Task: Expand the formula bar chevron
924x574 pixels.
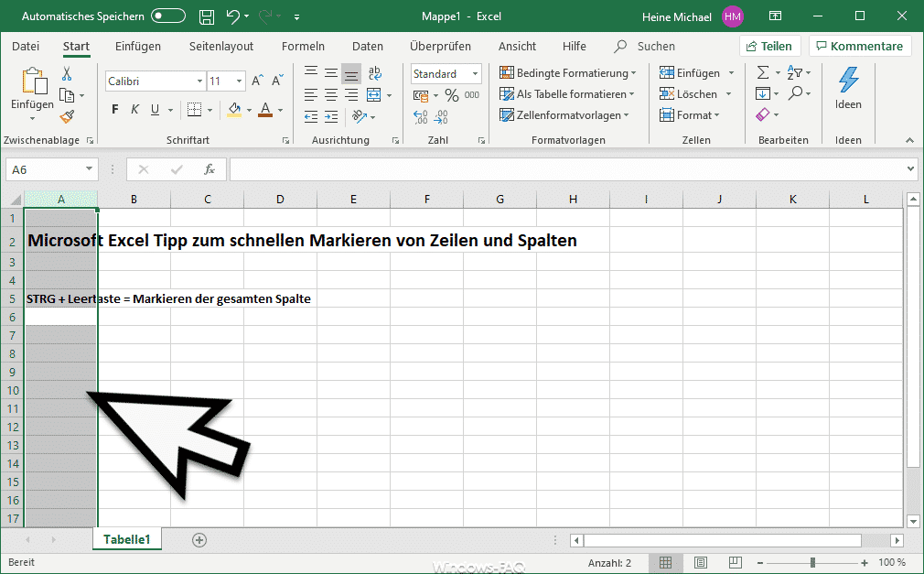Action: pos(910,169)
